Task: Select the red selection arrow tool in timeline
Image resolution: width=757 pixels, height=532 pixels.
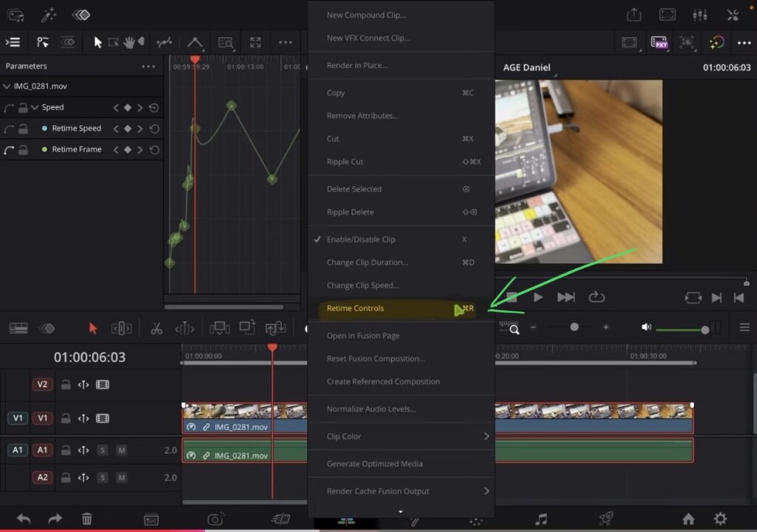Action: pos(92,329)
